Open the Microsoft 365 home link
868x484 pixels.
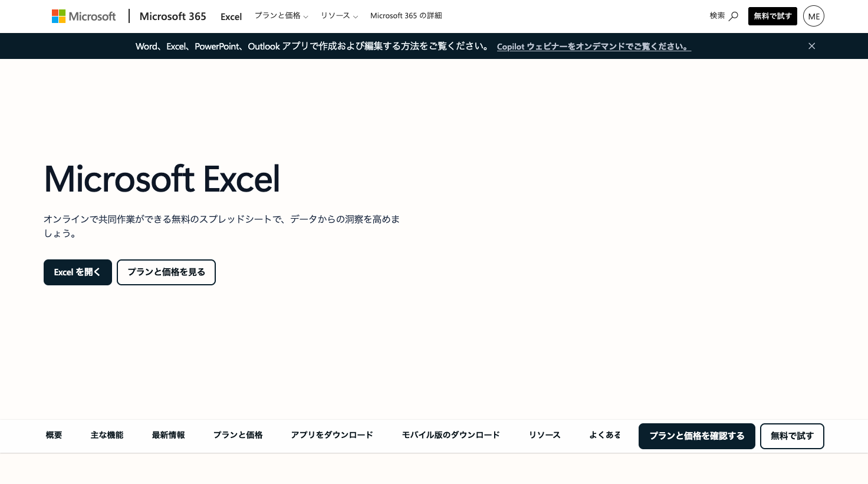pos(173,17)
